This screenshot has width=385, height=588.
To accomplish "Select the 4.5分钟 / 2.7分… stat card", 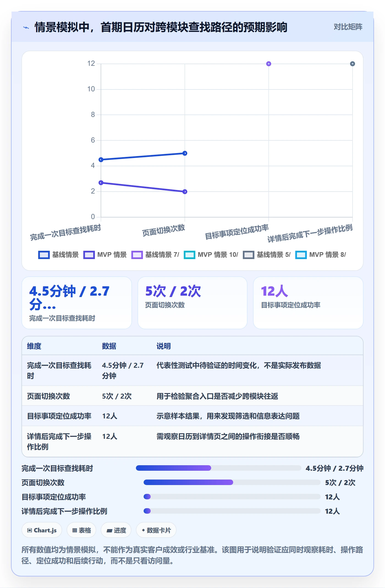I will point(77,303).
